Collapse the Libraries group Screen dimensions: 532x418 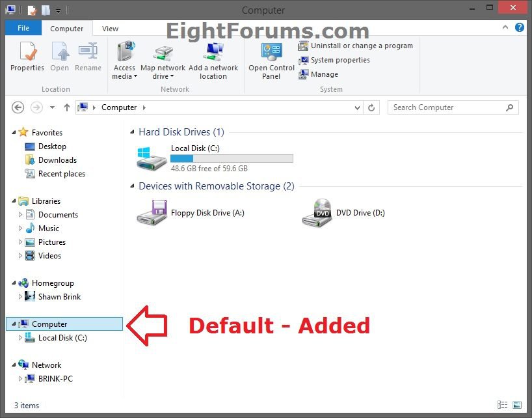(x=14, y=201)
